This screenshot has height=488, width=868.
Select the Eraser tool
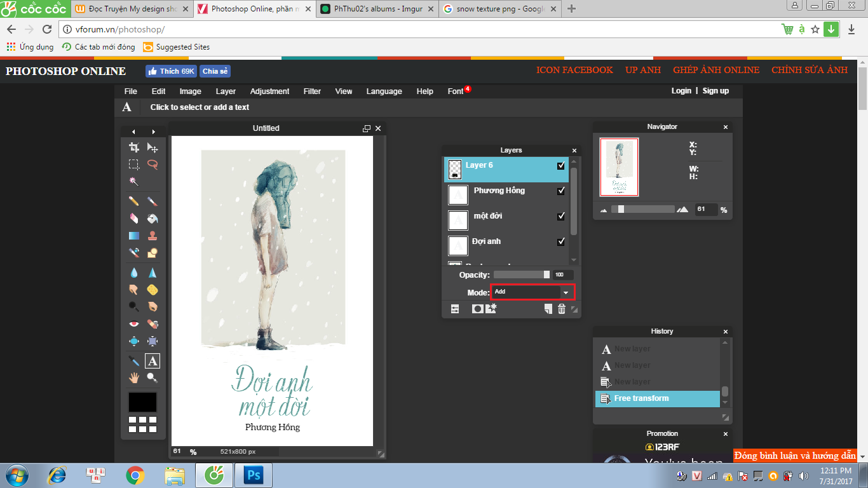point(134,219)
